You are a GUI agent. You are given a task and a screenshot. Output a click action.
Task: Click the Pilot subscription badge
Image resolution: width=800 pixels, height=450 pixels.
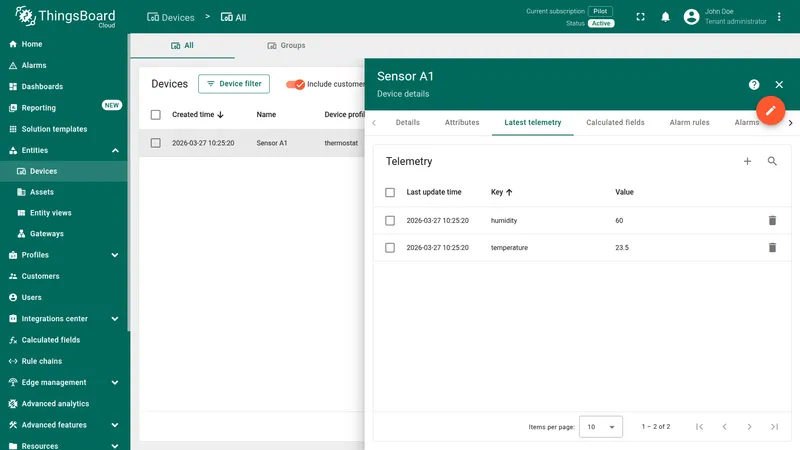tap(600, 11)
